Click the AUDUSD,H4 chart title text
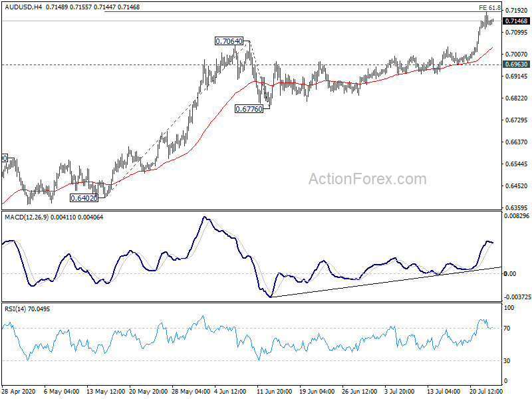 pyautogui.click(x=23, y=7)
